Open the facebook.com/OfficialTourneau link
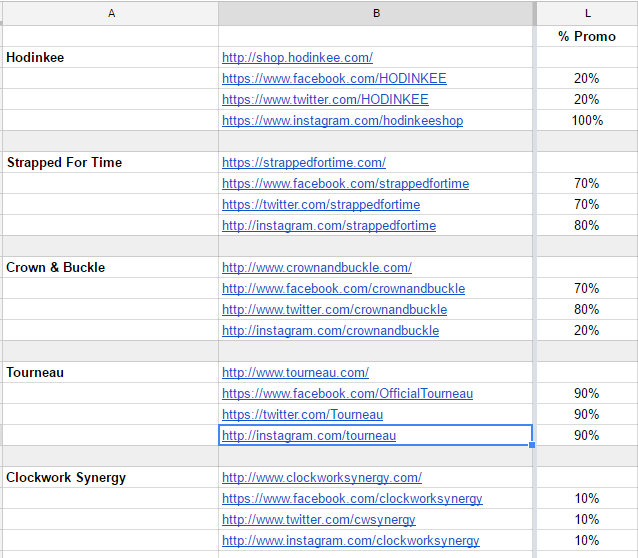Screen dimensions: 638x558 click(x=347, y=394)
